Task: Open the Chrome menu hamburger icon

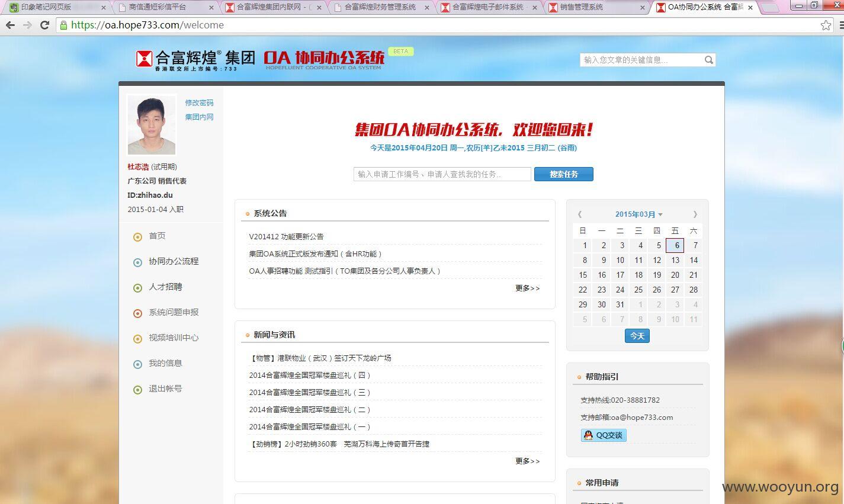Action: pos(843,25)
